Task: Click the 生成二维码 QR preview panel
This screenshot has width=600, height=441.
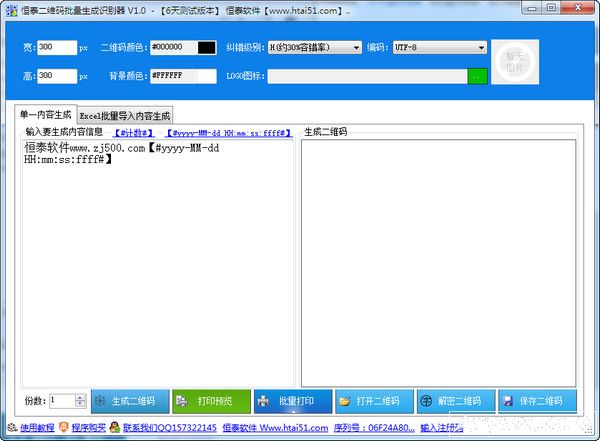Action: (439, 263)
